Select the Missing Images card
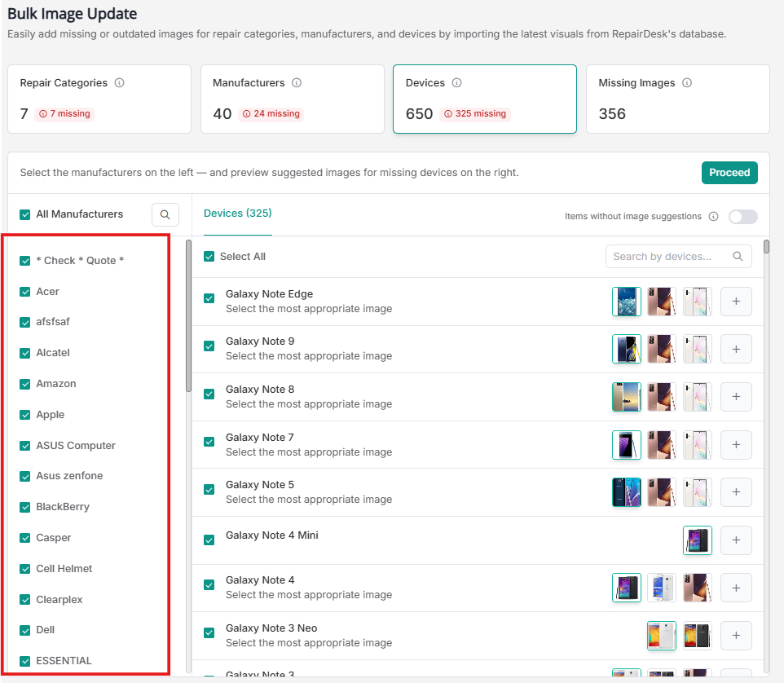The height and width of the screenshot is (683, 784). click(x=677, y=99)
